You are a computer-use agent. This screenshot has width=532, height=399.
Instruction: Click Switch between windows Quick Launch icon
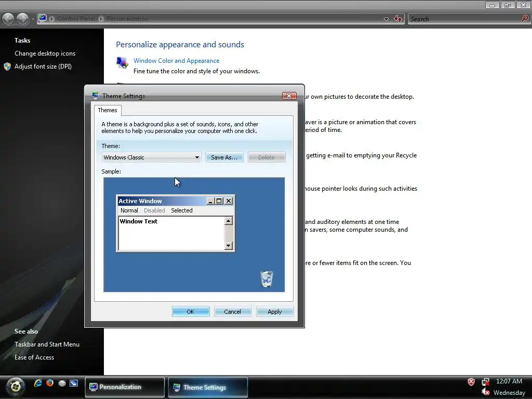(74, 383)
